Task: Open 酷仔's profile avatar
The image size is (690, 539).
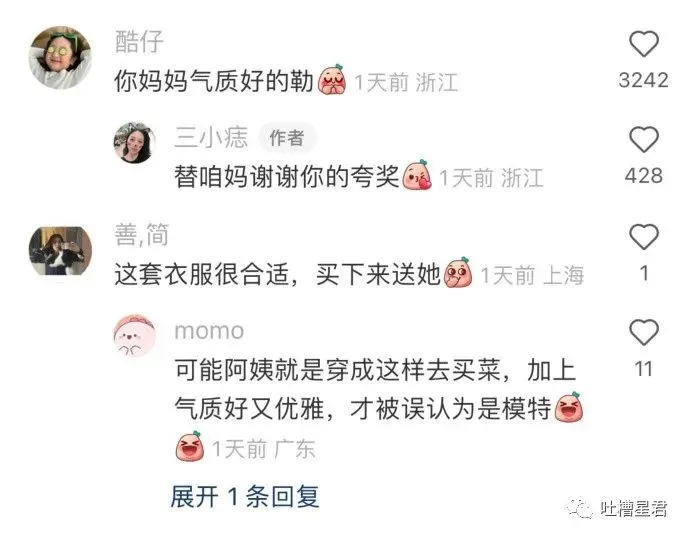Action: click(x=60, y=58)
